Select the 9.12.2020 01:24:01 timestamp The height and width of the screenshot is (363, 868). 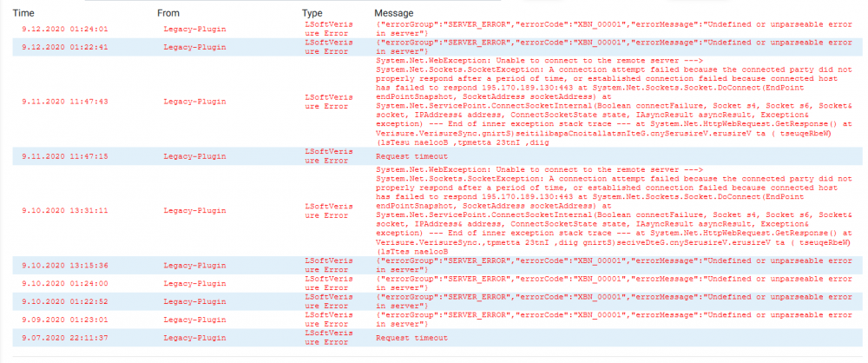(x=52, y=29)
